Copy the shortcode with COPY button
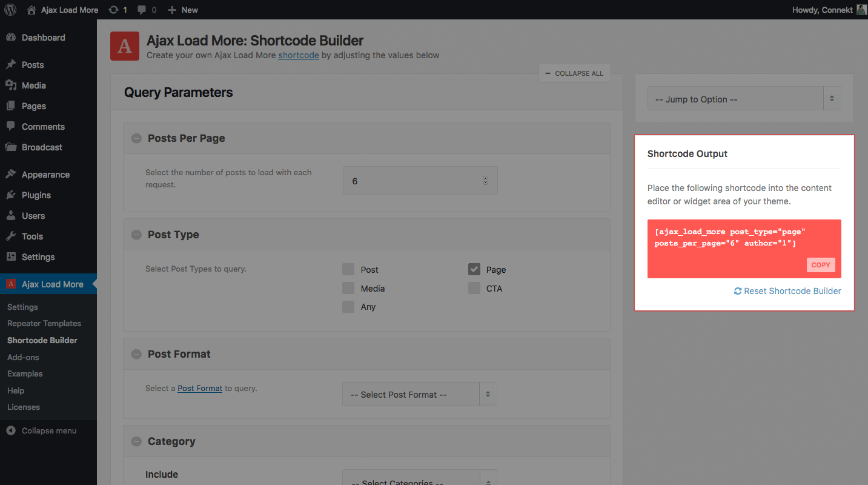This screenshot has height=485, width=868. (821, 265)
